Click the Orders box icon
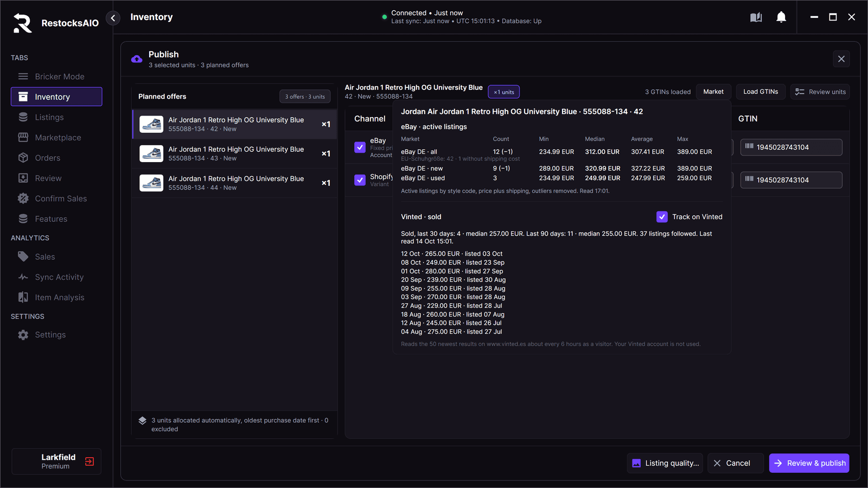The image size is (868, 488). pos(23,158)
